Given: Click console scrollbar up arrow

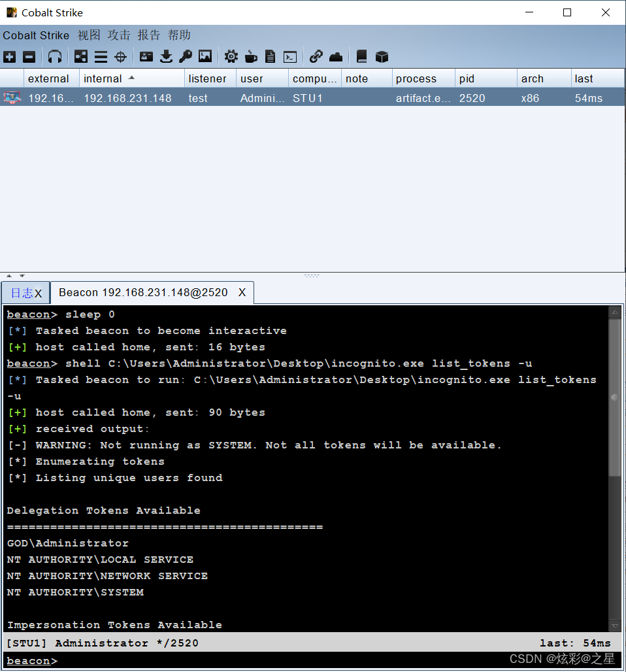Looking at the screenshot, I should click(615, 312).
